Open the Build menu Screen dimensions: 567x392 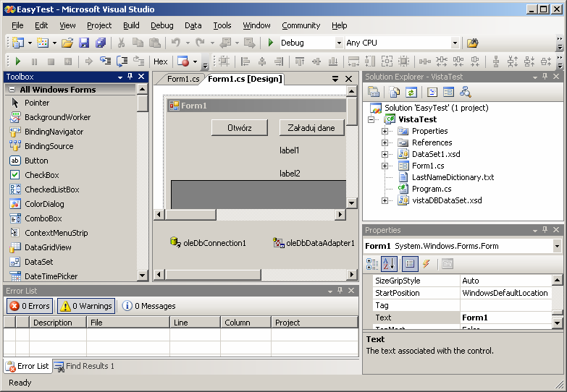[x=131, y=25]
